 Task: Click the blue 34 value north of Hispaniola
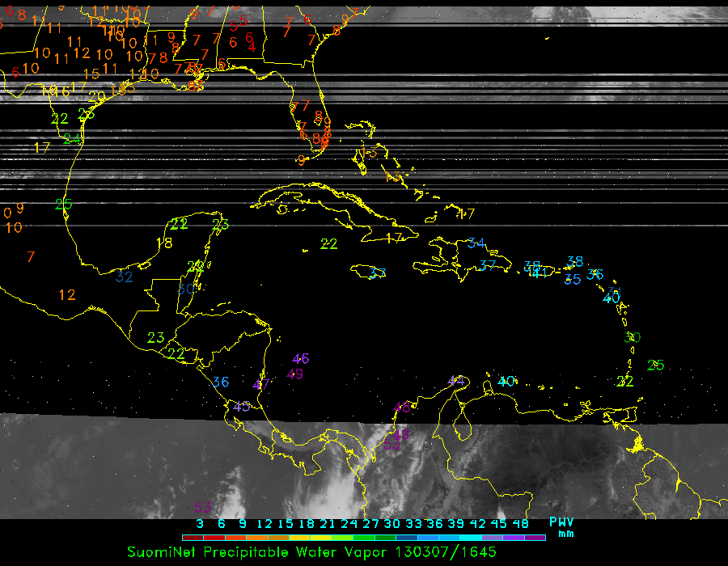(x=476, y=243)
